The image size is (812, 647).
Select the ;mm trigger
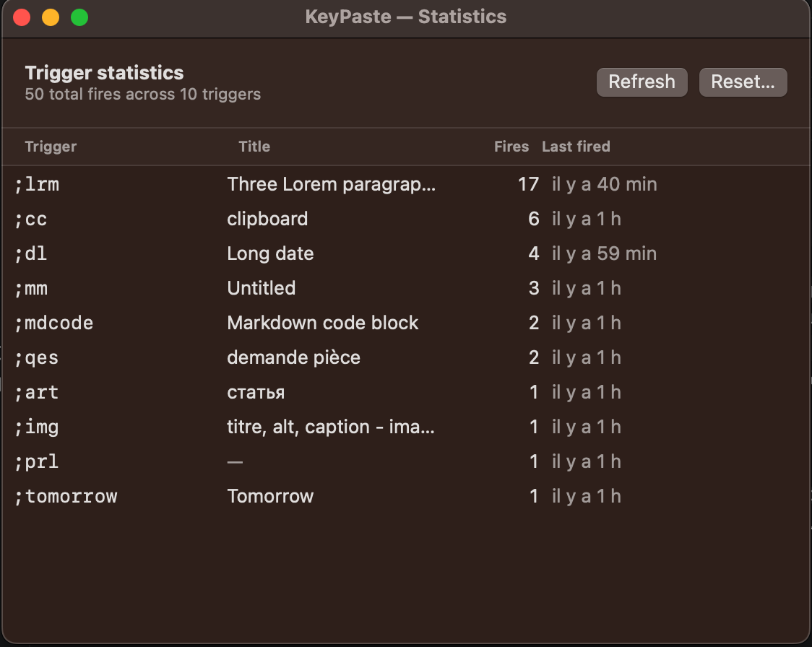[31, 288]
